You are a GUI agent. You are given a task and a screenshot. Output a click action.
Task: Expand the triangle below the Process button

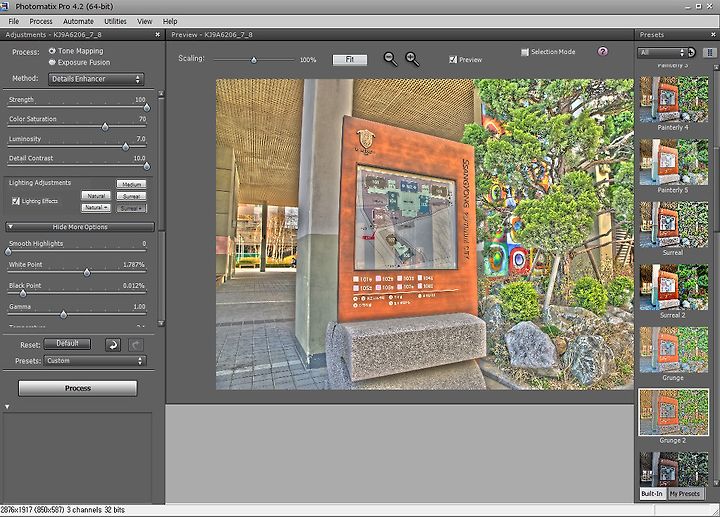tap(7, 407)
